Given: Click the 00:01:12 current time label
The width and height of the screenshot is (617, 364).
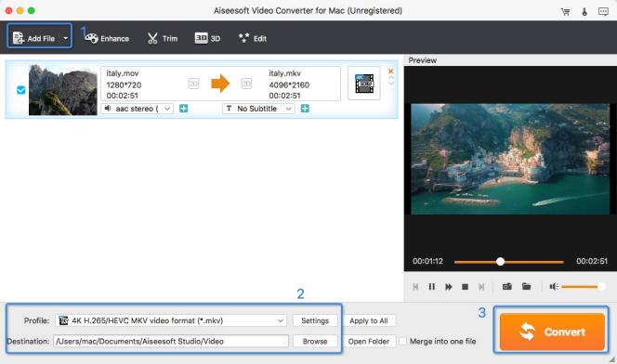Looking at the screenshot, I should 427,261.
